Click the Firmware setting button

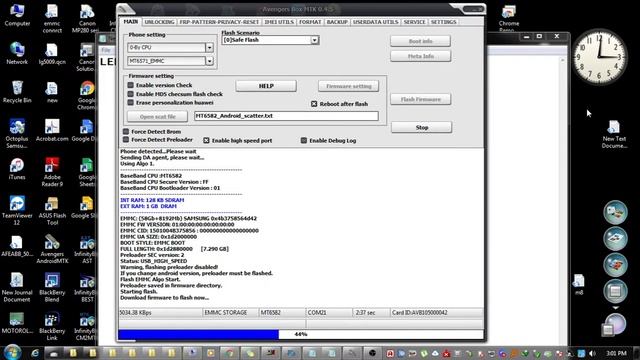tap(349, 86)
